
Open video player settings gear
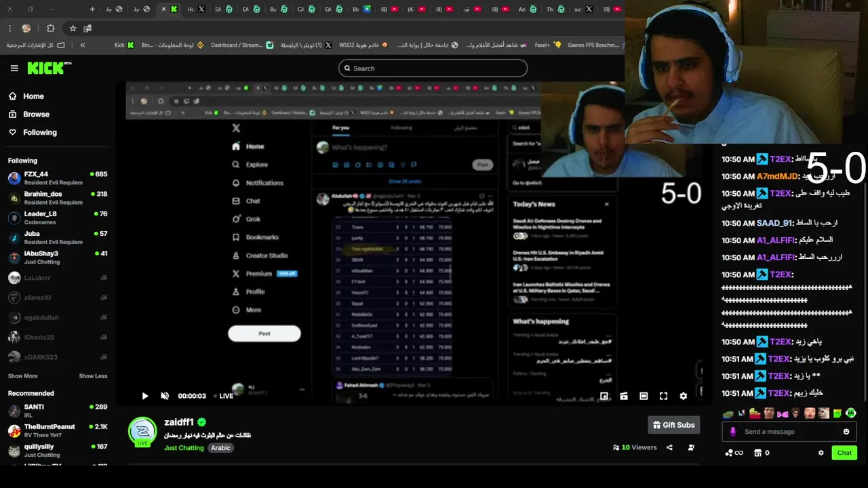click(x=683, y=396)
